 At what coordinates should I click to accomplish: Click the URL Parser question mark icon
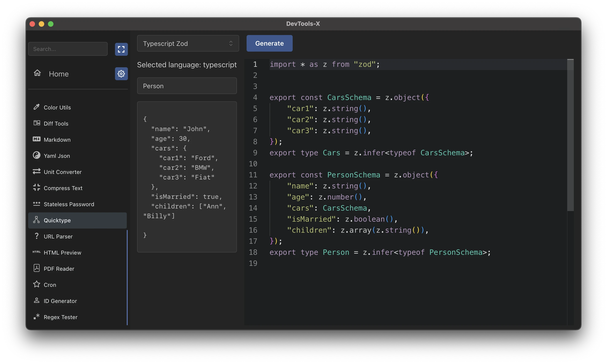pos(37,236)
